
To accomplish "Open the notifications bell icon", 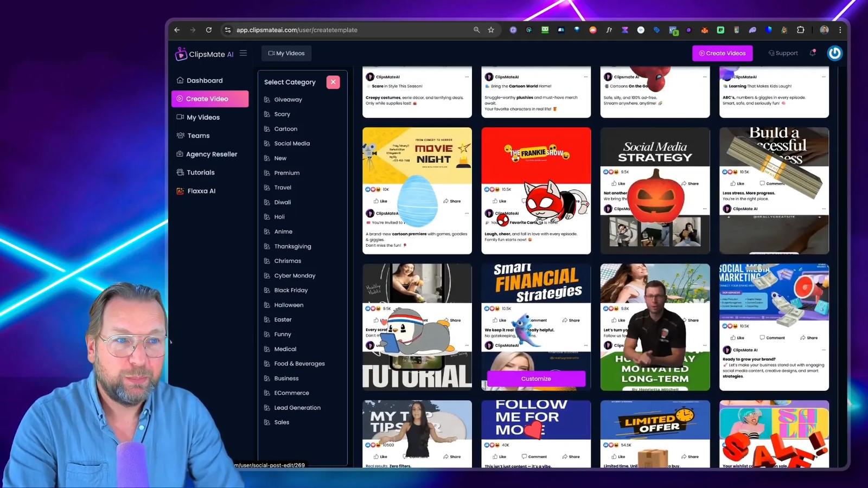I will click(x=813, y=53).
